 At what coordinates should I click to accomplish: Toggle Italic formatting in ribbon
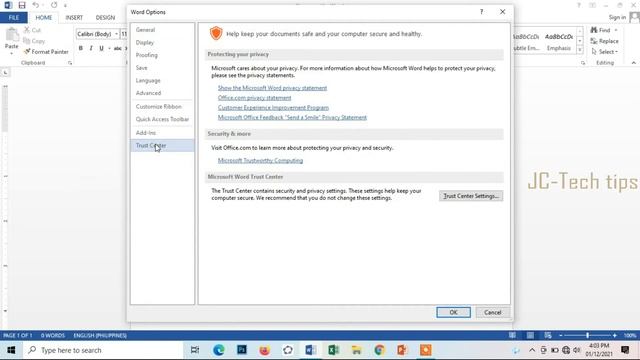(x=91, y=48)
